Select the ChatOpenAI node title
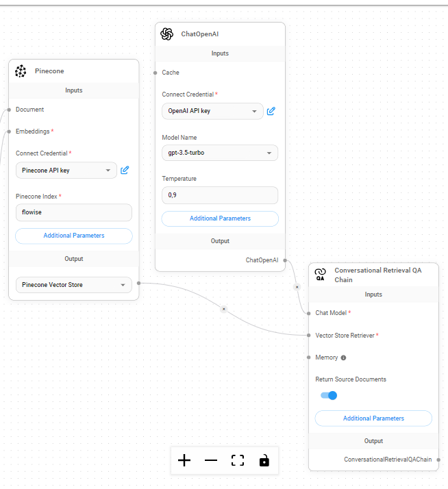 pyautogui.click(x=199, y=34)
